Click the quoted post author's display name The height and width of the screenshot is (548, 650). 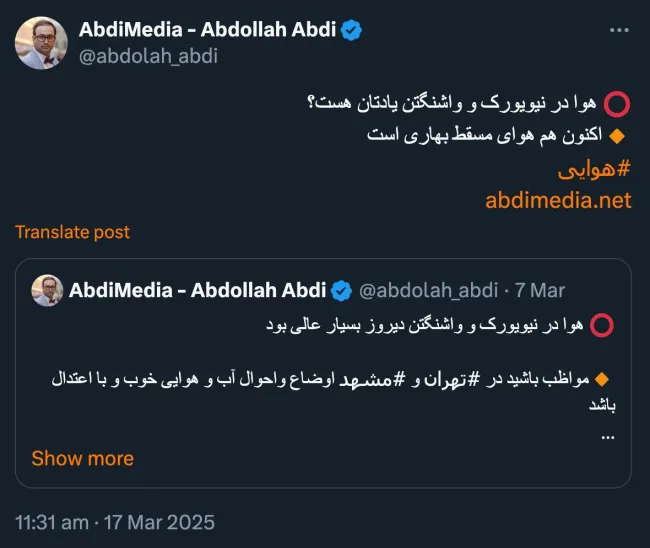(197, 290)
